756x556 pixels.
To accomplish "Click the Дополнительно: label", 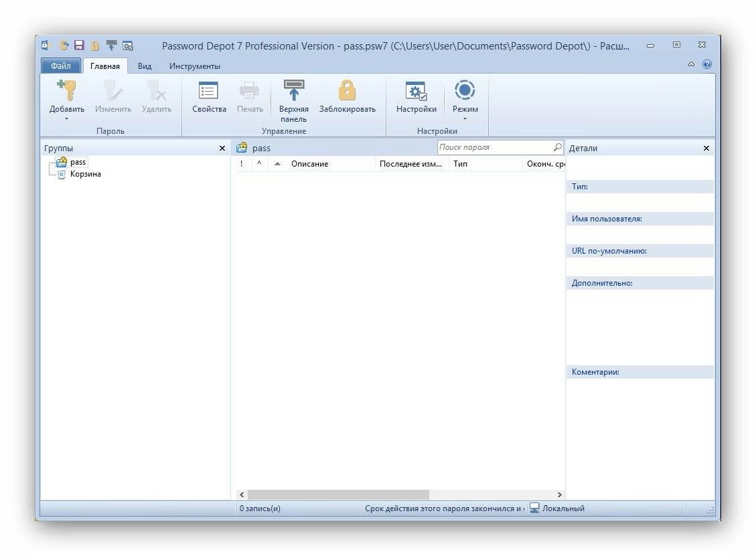I will (x=602, y=283).
